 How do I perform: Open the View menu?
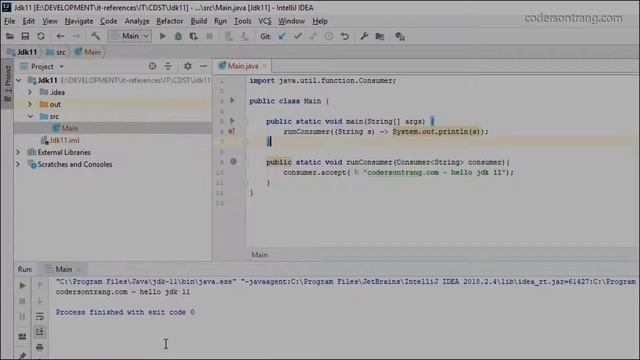[x=50, y=21]
